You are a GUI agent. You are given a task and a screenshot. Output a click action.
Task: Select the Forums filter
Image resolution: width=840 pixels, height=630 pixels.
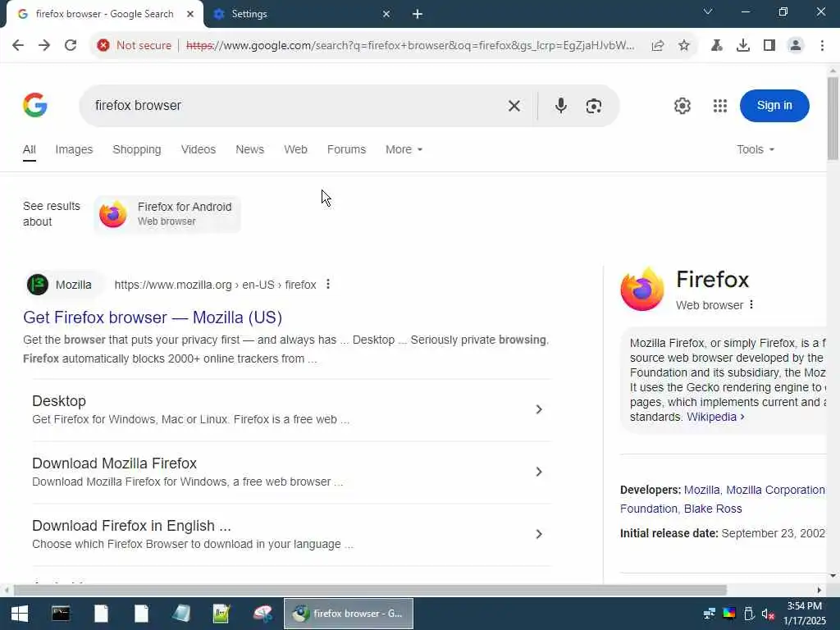[x=347, y=149]
